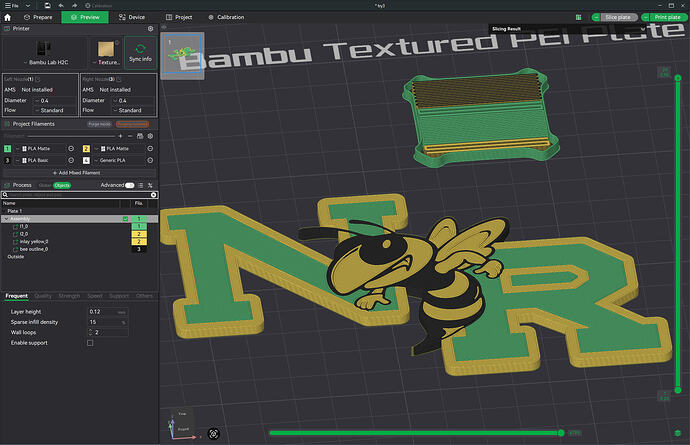Collapse the sidebar with the arrow icon
Viewport: 690px width, 445px height.
pos(164,27)
